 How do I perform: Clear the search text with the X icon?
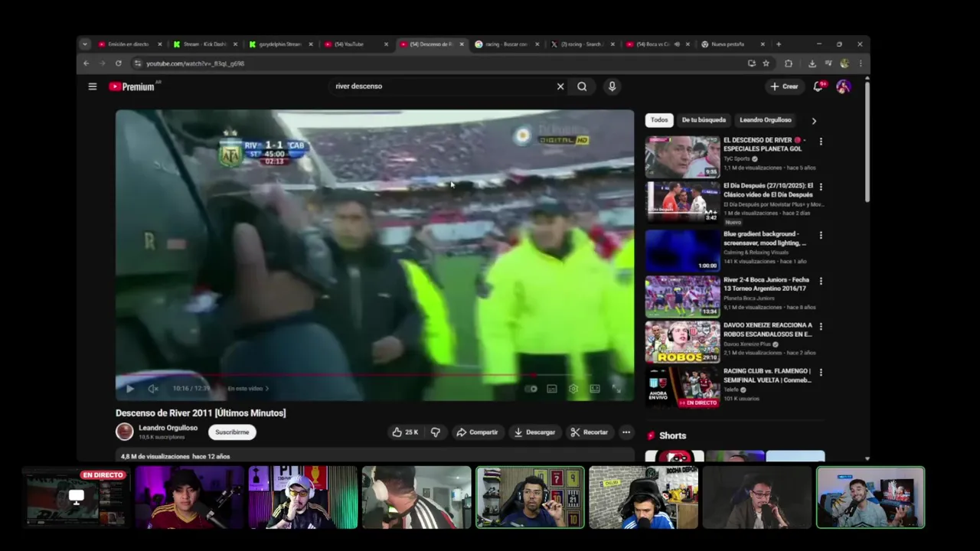coord(560,86)
